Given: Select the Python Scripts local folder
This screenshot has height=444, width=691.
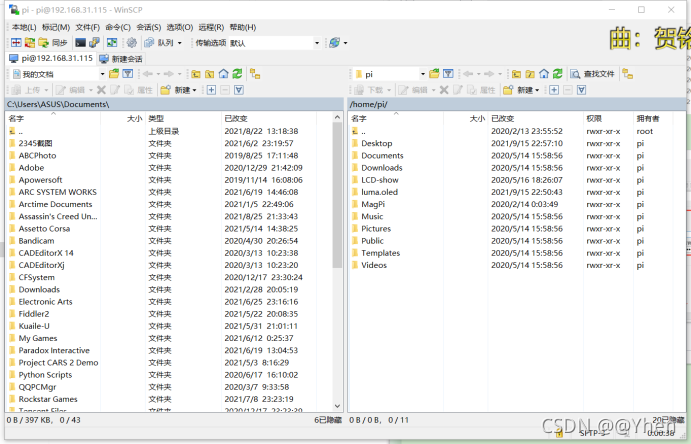Looking at the screenshot, I should pos(45,375).
